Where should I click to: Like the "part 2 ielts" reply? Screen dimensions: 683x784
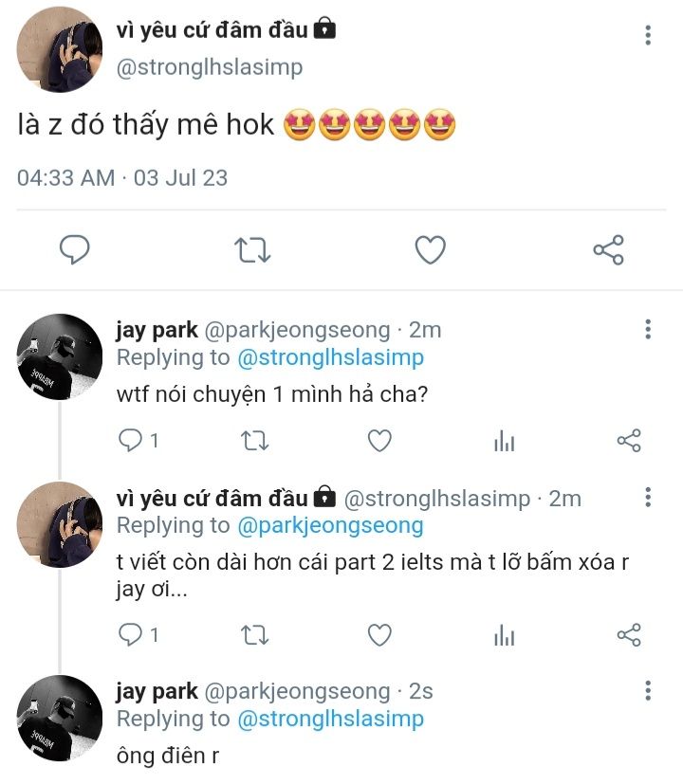379,635
